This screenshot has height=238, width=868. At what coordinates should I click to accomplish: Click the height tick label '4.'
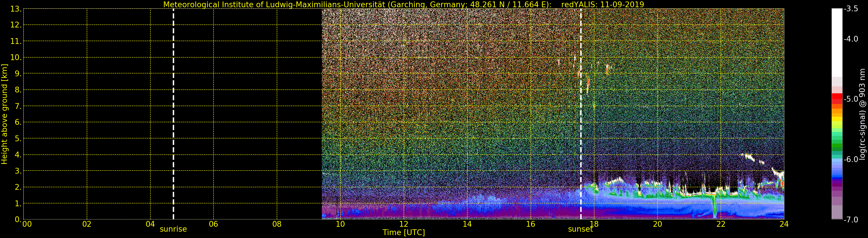click(x=18, y=155)
